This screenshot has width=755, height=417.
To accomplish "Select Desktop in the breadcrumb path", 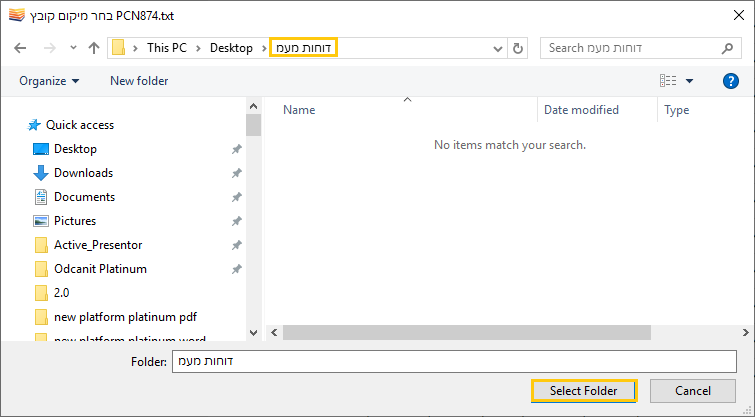I will [231, 48].
